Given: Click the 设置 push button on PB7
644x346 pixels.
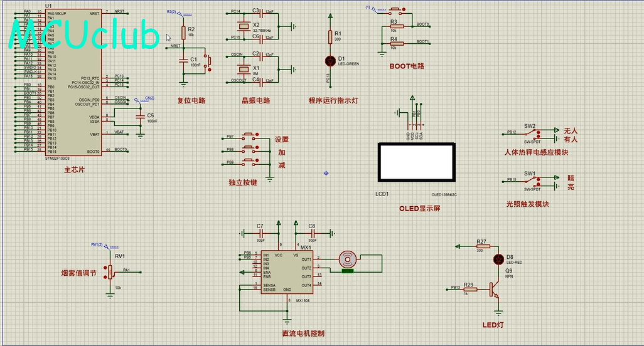Looking at the screenshot, I should point(250,135).
